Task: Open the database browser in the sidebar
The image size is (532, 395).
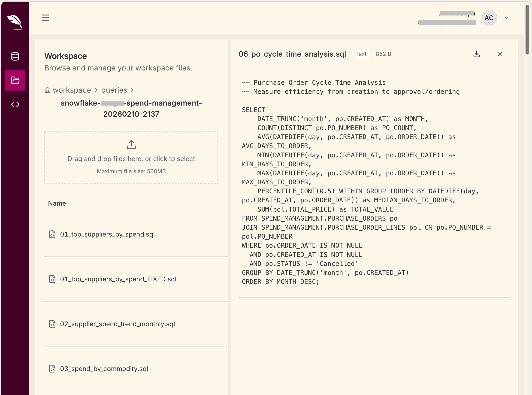Action: pos(15,56)
